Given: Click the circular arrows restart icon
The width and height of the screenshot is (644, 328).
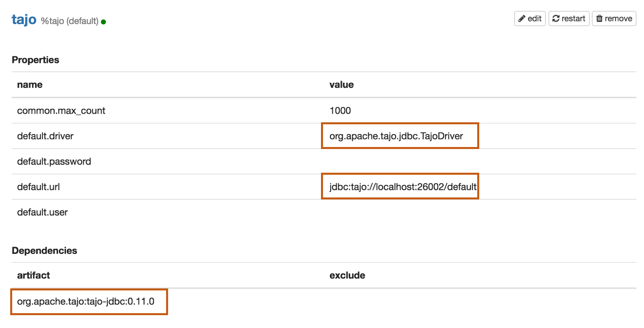Looking at the screenshot, I should pyautogui.click(x=556, y=19).
